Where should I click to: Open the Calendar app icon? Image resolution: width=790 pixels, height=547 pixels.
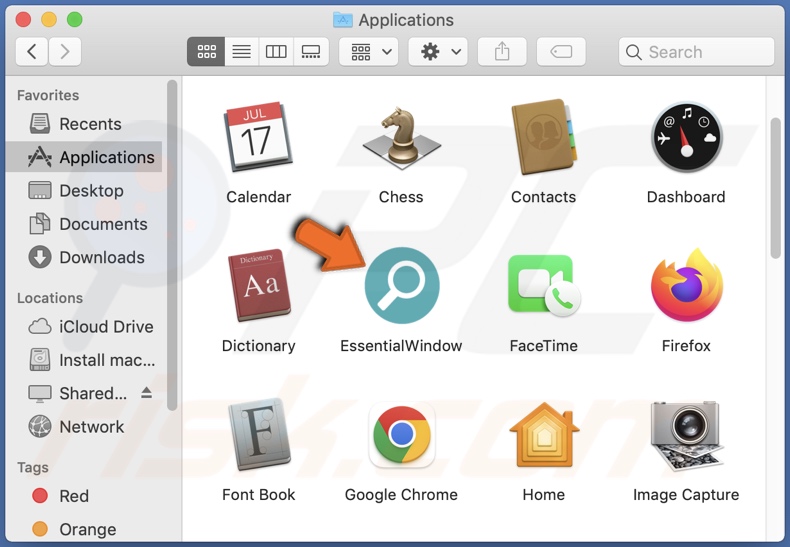(258, 137)
